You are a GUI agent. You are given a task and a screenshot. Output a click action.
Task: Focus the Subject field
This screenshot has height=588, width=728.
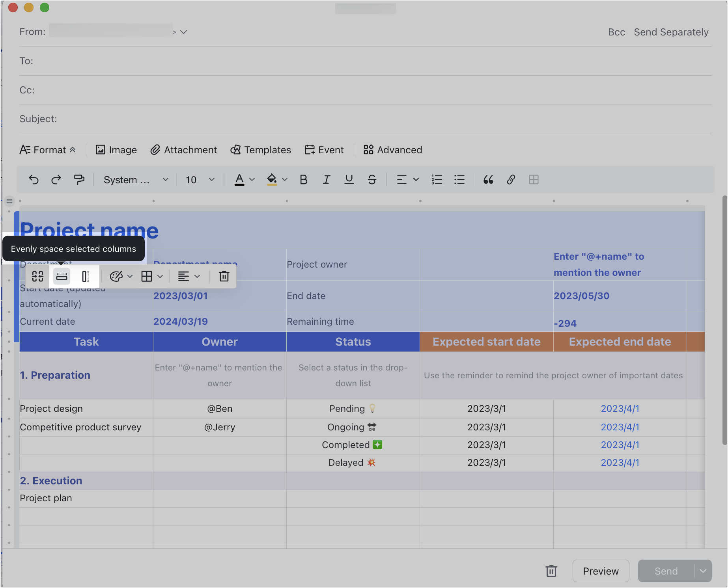[x=366, y=119]
